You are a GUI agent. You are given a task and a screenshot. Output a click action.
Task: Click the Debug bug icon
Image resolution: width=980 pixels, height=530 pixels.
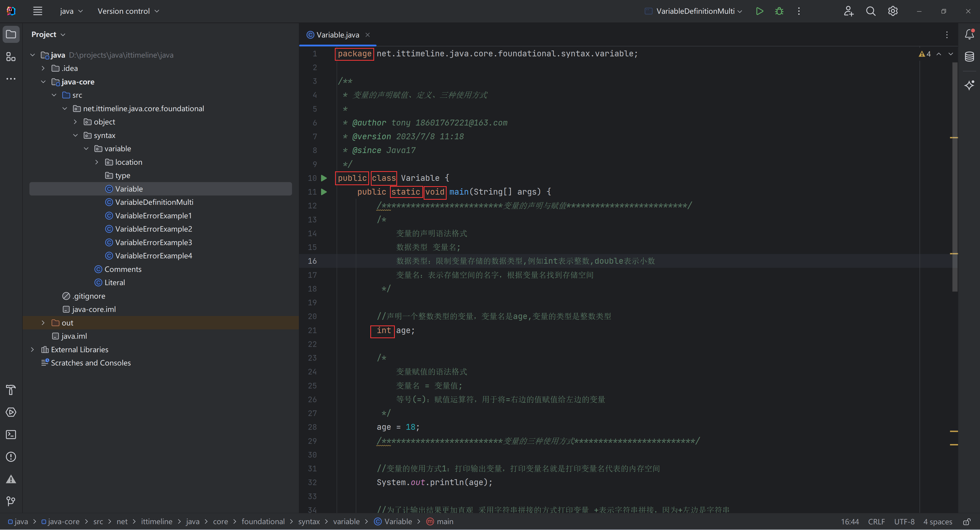(779, 11)
